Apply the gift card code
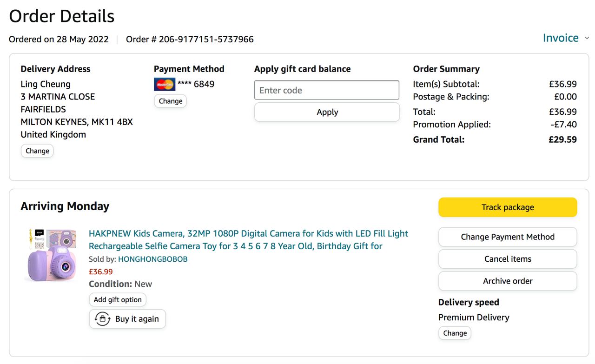 click(327, 112)
